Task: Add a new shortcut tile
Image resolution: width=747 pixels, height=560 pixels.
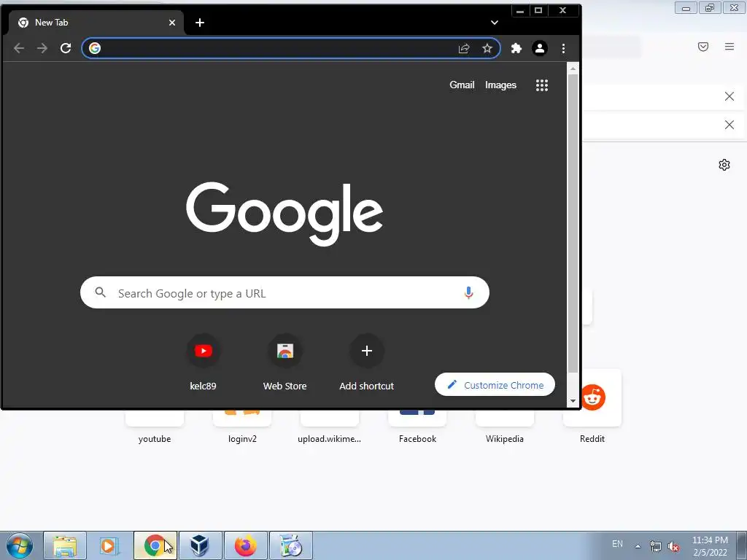Action: (366, 362)
